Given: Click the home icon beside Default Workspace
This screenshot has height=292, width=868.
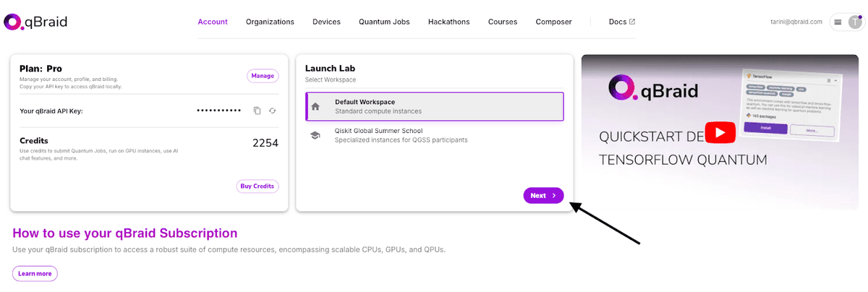Looking at the screenshot, I should [x=315, y=106].
